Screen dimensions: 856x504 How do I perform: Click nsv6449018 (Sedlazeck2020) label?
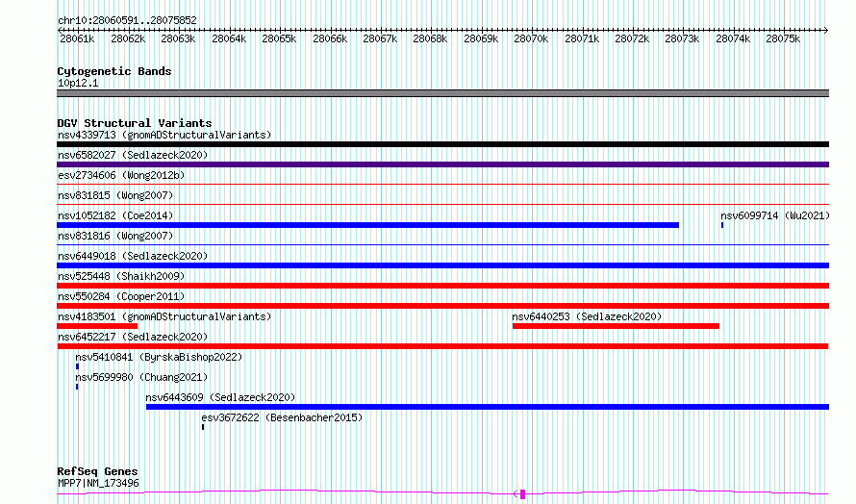click(x=133, y=256)
